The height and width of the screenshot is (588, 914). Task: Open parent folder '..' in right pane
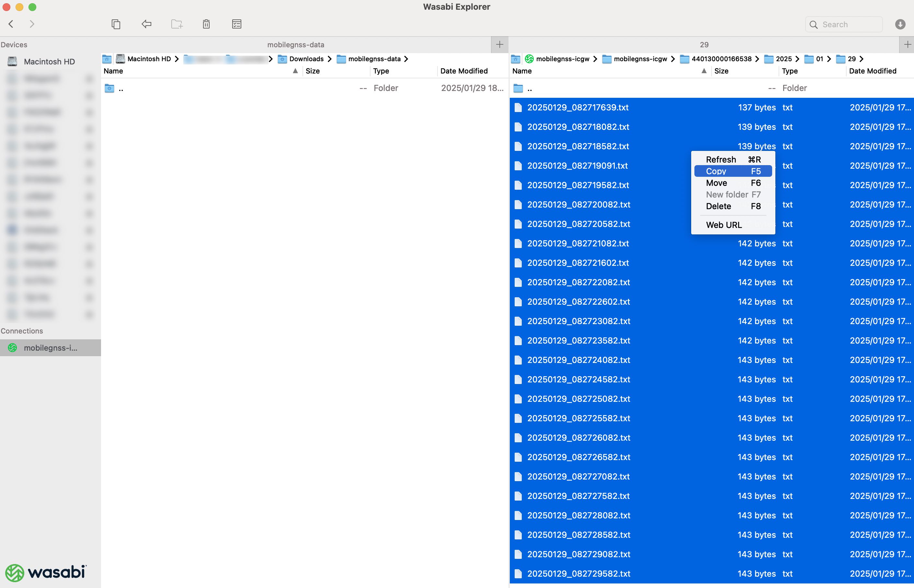click(x=712, y=88)
